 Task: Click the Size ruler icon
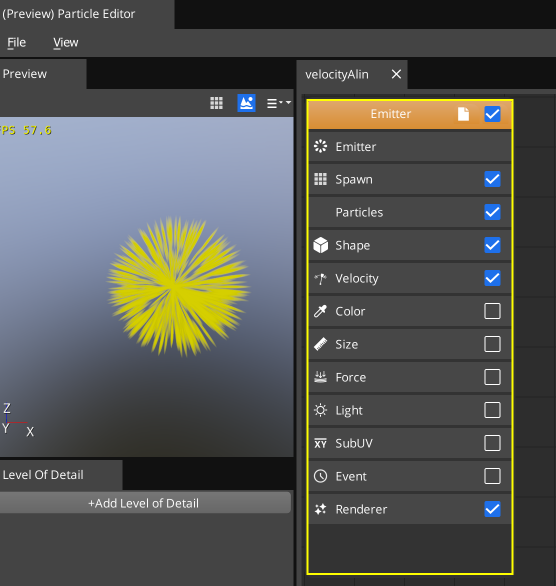321,344
